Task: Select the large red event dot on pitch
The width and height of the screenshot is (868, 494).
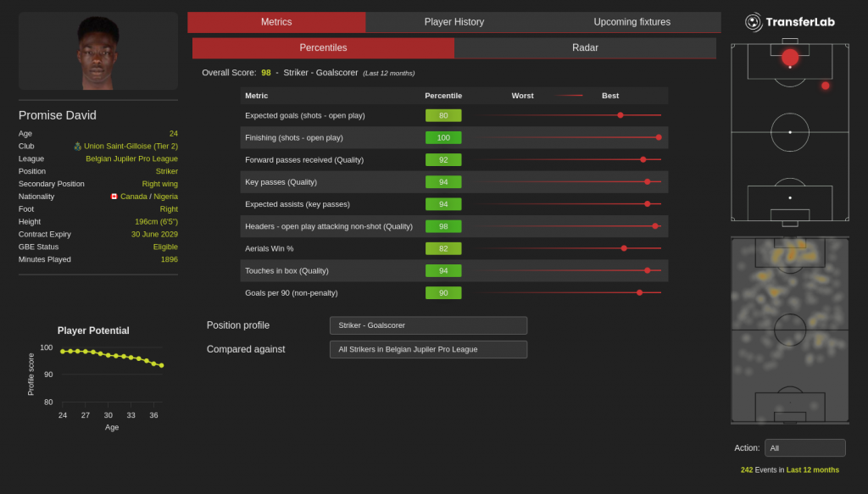Action: click(x=790, y=57)
